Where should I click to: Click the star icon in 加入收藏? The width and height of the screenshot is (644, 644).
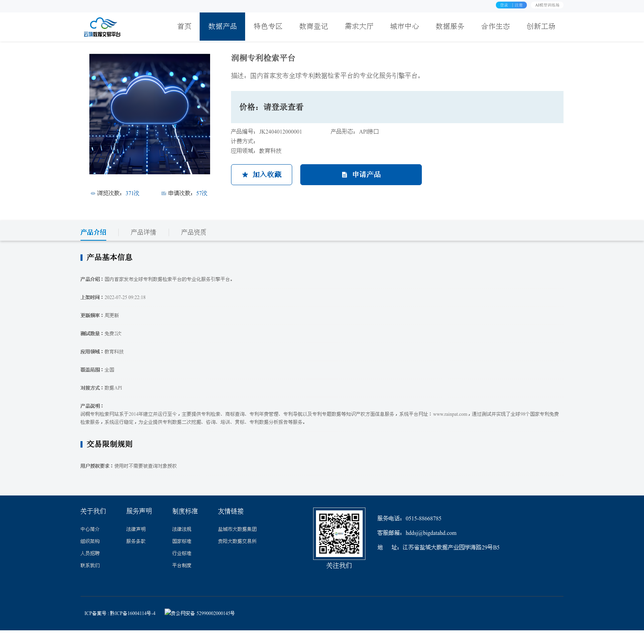[x=245, y=175]
